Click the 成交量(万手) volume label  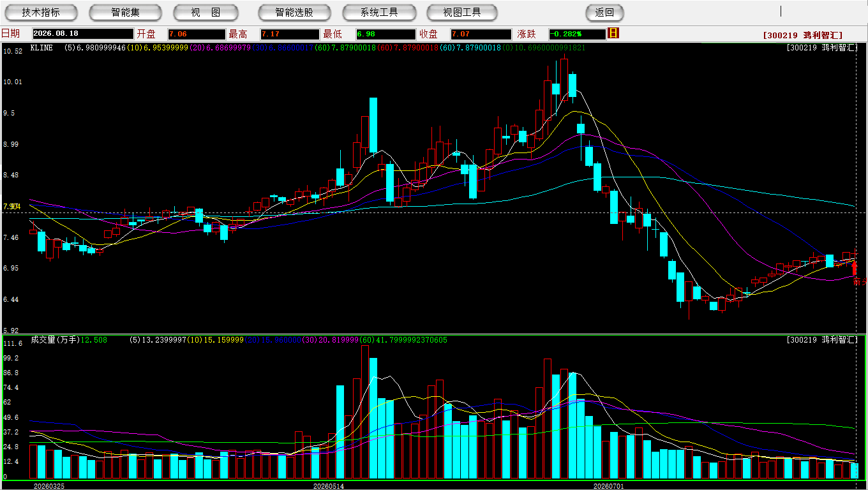tap(55, 340)
